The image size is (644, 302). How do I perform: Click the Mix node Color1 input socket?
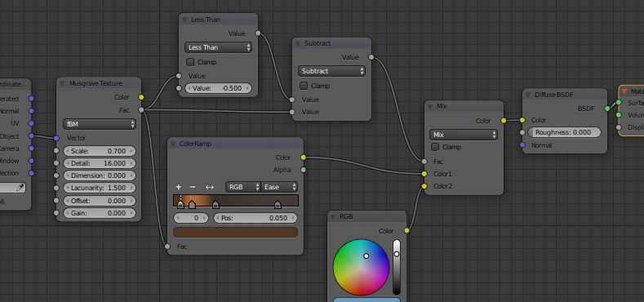click(x=424, y=174)
